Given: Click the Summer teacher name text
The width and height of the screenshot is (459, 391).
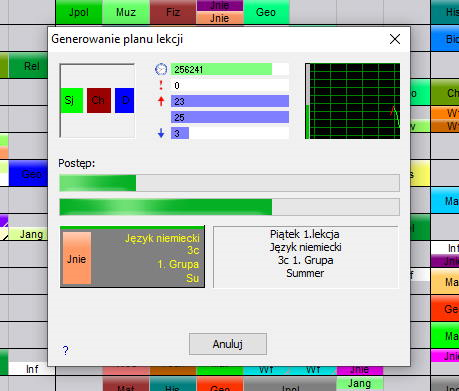Looking at the screenshot, I should pyautogui.click(x=305, y=273).
